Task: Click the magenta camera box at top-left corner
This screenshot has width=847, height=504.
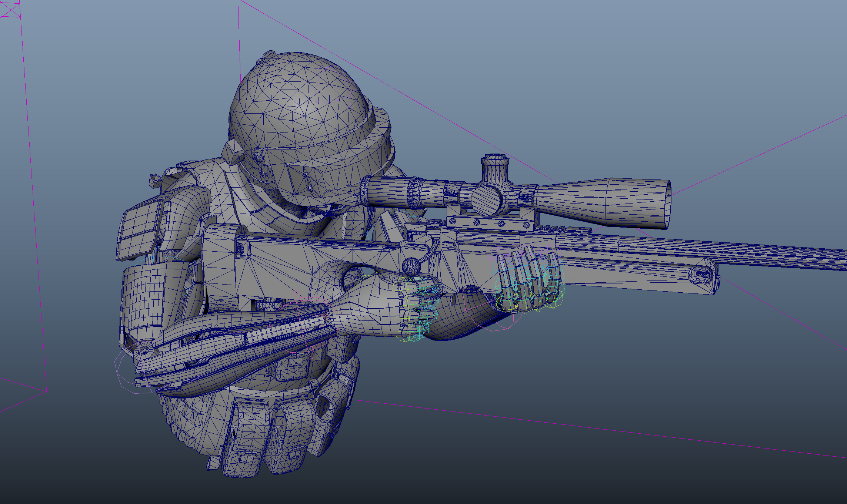Action: coord(10,9)
